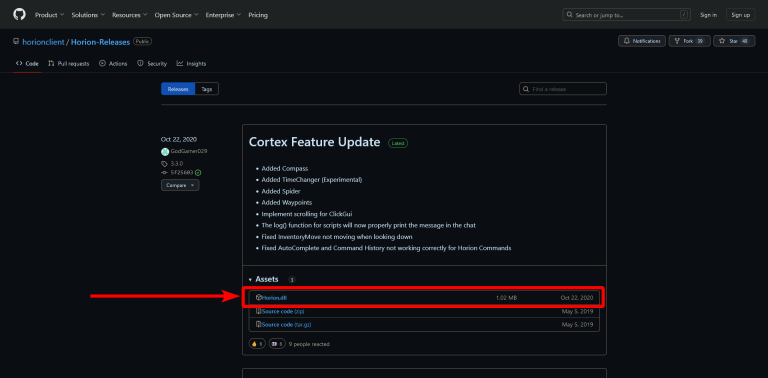Click the zip file icon next to Source code (zip)

[259, 311]
